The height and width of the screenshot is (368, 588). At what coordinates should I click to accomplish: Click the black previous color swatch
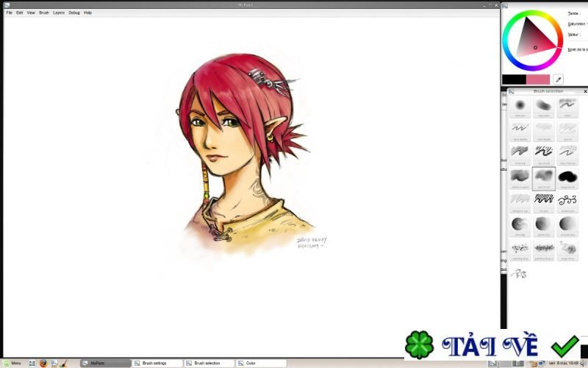coord(514,79)
